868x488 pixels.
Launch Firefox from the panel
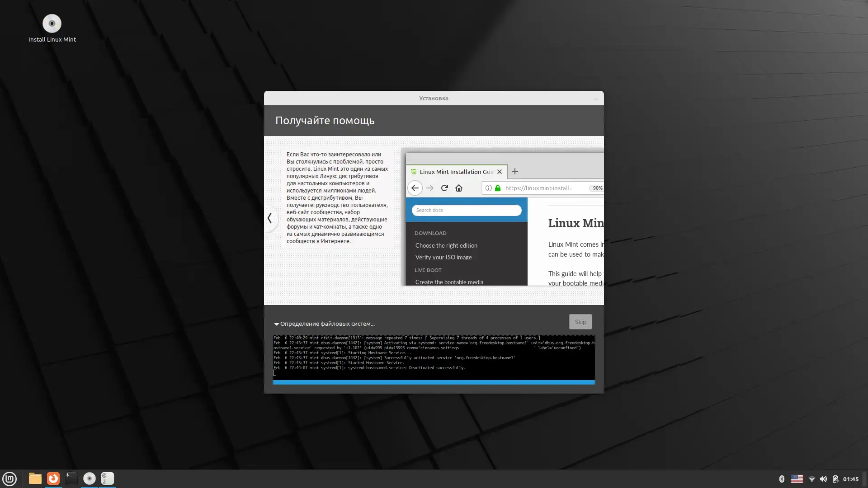coord(53,479)
